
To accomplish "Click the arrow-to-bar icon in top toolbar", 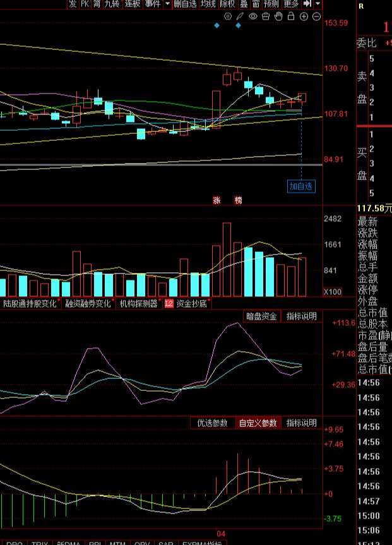I will coord(307,4).
